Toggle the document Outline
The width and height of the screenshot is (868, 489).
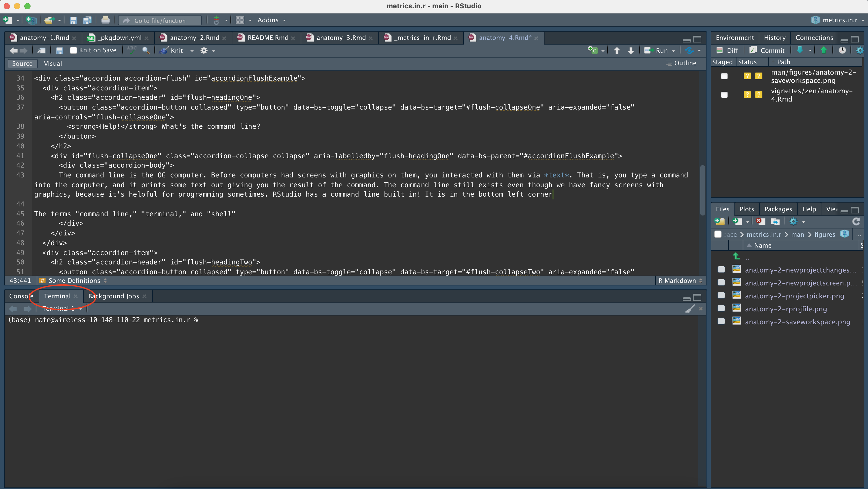(x=681, y=63)
